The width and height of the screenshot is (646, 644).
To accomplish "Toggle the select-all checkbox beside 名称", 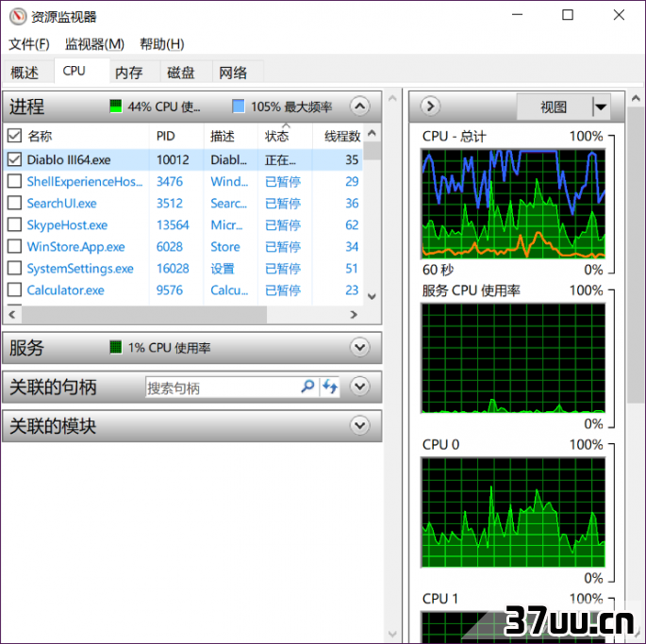I will pyautogui.click(x=14, y=135).
